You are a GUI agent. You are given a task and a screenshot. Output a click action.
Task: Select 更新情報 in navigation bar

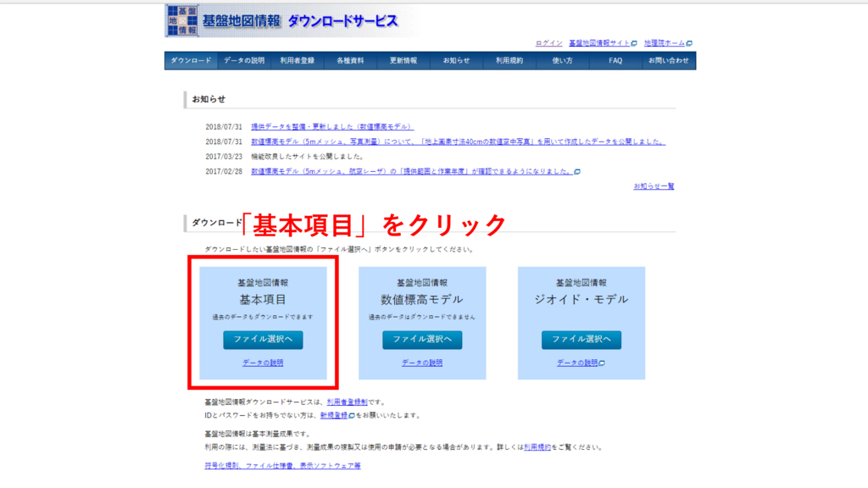click(403, 61)
